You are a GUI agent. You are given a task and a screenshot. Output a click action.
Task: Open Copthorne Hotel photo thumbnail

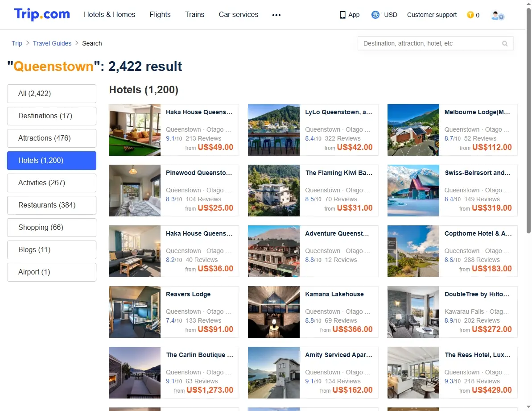[x=413, y=252]
